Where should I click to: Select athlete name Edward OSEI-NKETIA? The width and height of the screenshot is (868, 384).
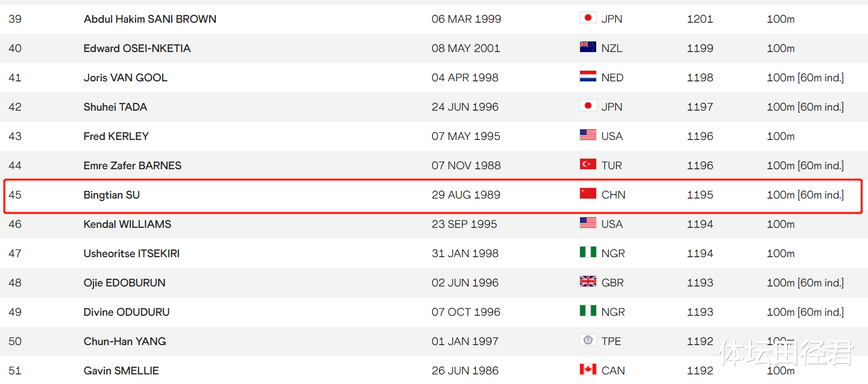(137, 49)
